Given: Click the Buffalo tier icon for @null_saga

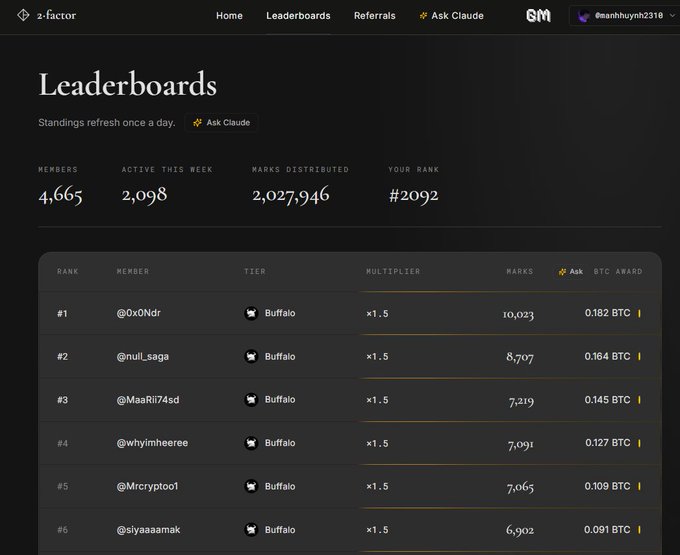Looking at the screenshot, I should [251, 356].
